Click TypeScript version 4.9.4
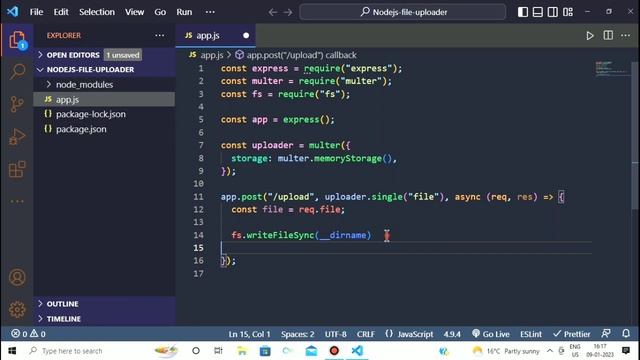The image size is (640, 360). pos(452,334)
